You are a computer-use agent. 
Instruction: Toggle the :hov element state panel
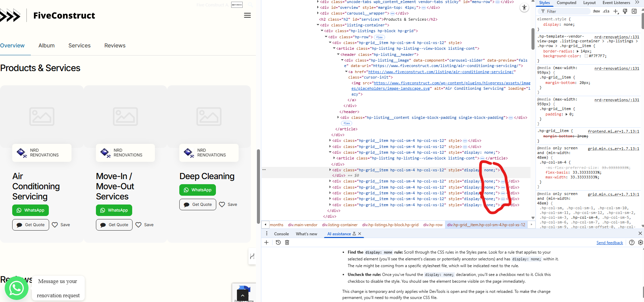pyautogui.click(x=596, y=11)
